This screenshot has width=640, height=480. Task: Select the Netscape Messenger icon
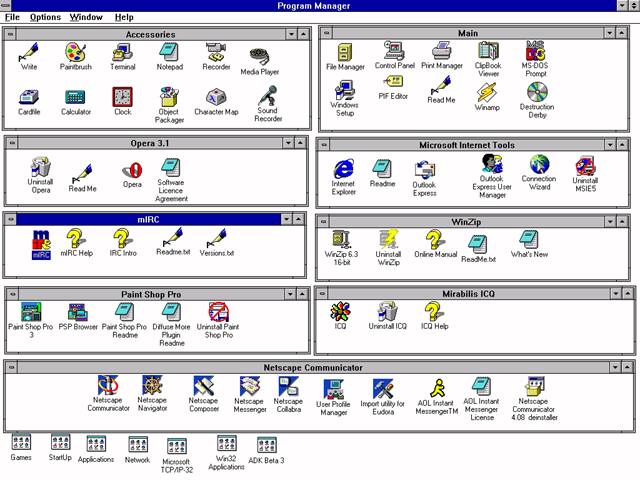tap(249, 387)
